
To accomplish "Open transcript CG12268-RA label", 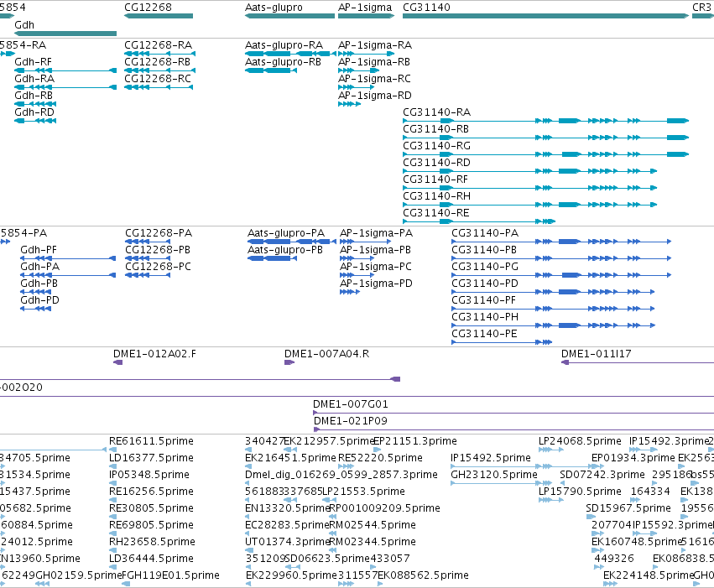I will (x=158, y=45).
